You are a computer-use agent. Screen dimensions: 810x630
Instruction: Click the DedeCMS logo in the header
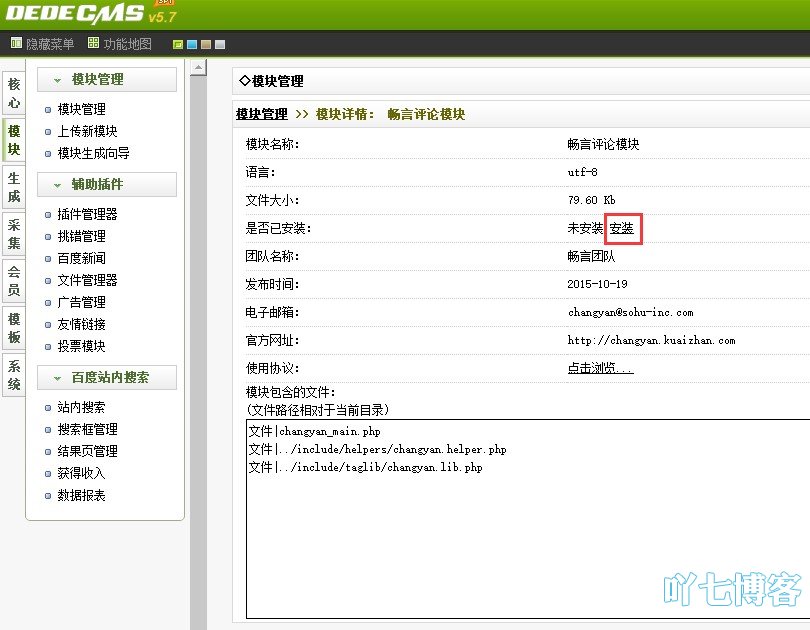coord(72,14)
